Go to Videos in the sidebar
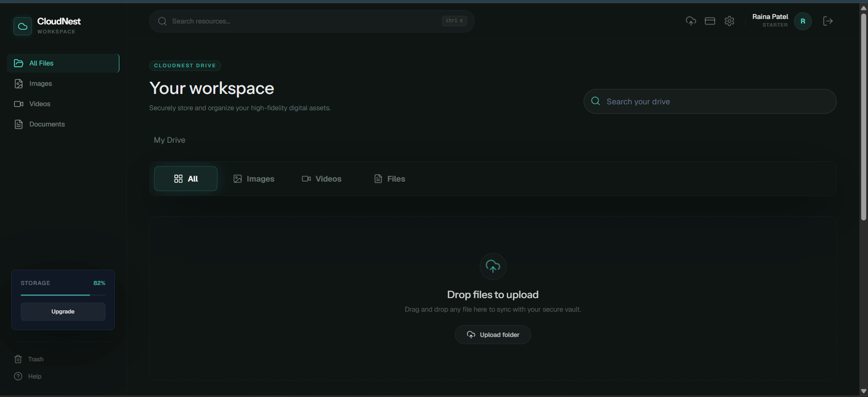The width and height of the screenshot is (868, 397). [x=63, y=104]
